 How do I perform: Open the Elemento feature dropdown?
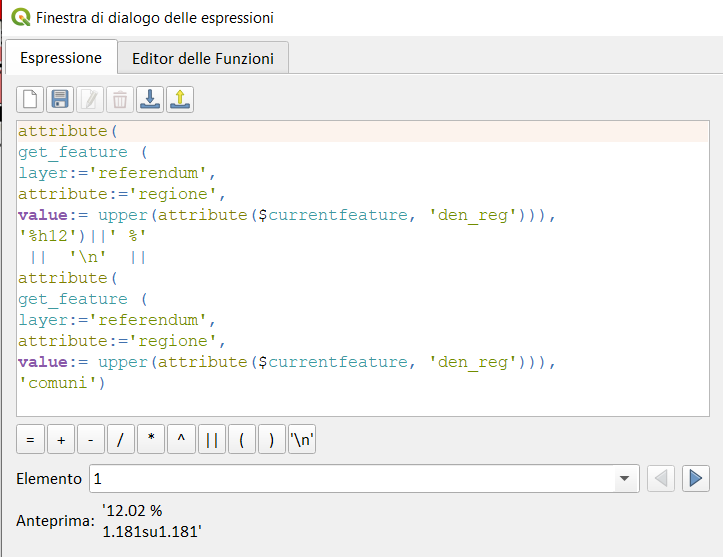[x=627, y=479]
